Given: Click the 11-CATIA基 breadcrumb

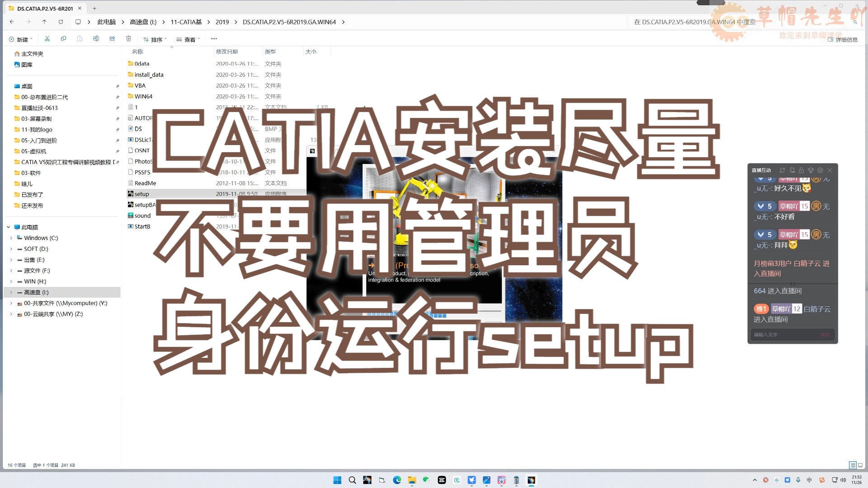Looking at the screenshot, I should [x=186, y=22].
